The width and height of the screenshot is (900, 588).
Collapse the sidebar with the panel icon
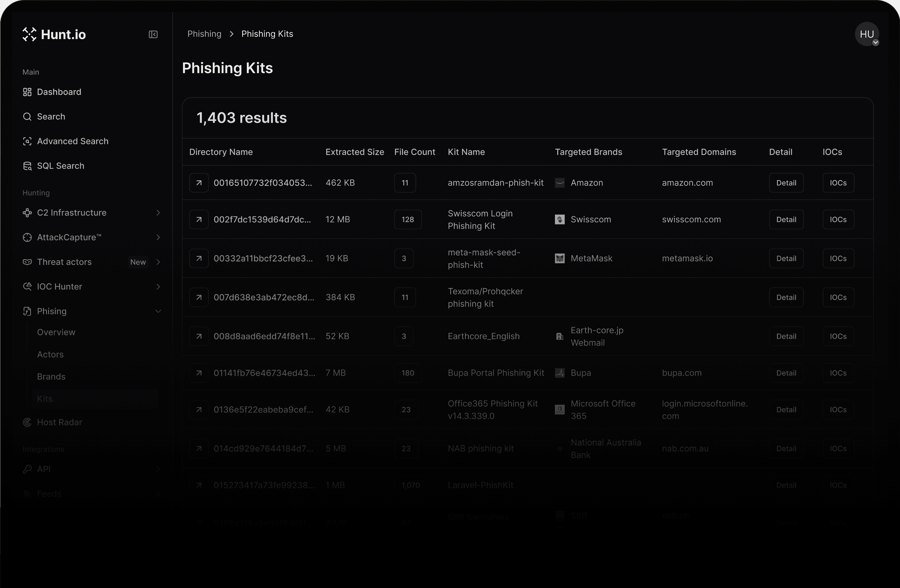(153, 34)
